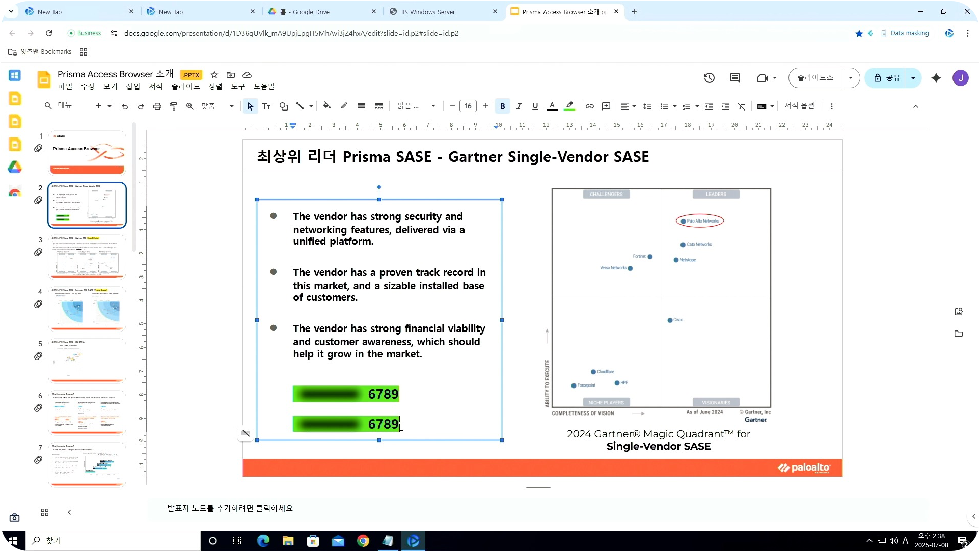980x552 pixels.
Task: Open the highlight color picker
Action: 570,106
